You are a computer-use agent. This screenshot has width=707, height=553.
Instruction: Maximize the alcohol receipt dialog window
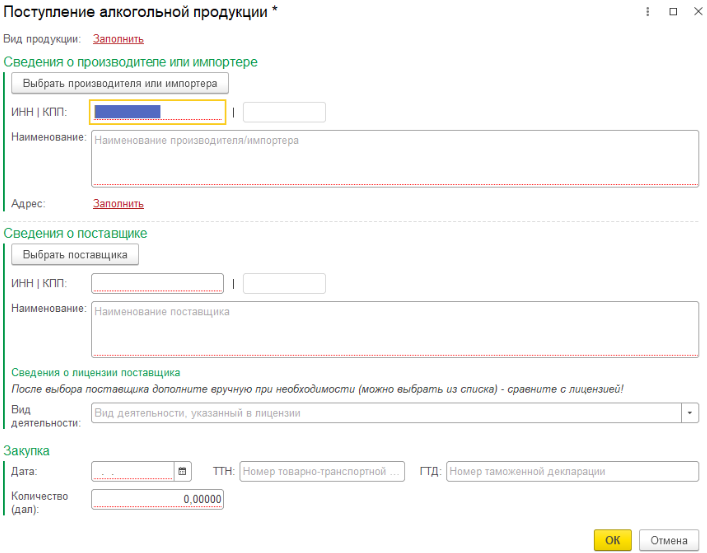(x=672, y=11)
